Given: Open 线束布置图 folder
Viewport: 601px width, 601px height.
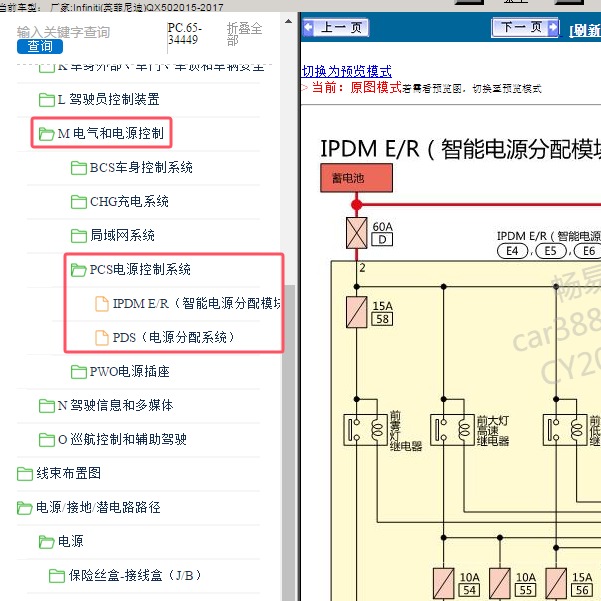Looking at the screenshot, I should click(x=69, y=473).
